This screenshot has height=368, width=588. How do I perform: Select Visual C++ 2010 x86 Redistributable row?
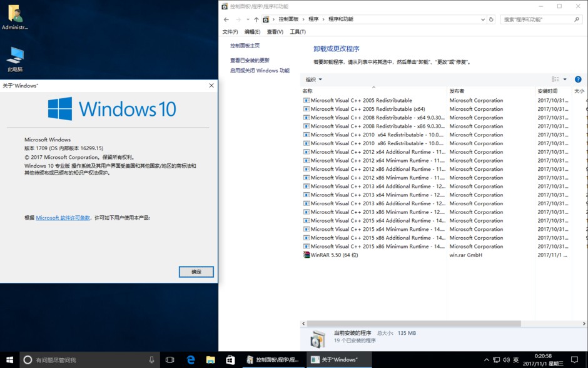tap(444, 143)
